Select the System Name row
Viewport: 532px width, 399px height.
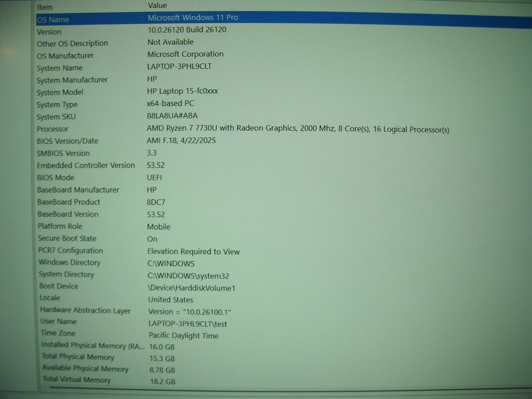(x=60, y=68)
